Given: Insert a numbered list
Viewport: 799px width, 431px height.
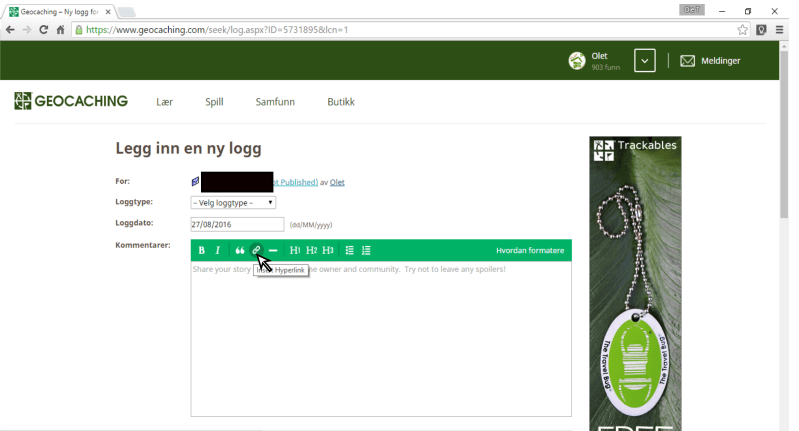Looking at the screenshot, I should click(x=366, y=250).
